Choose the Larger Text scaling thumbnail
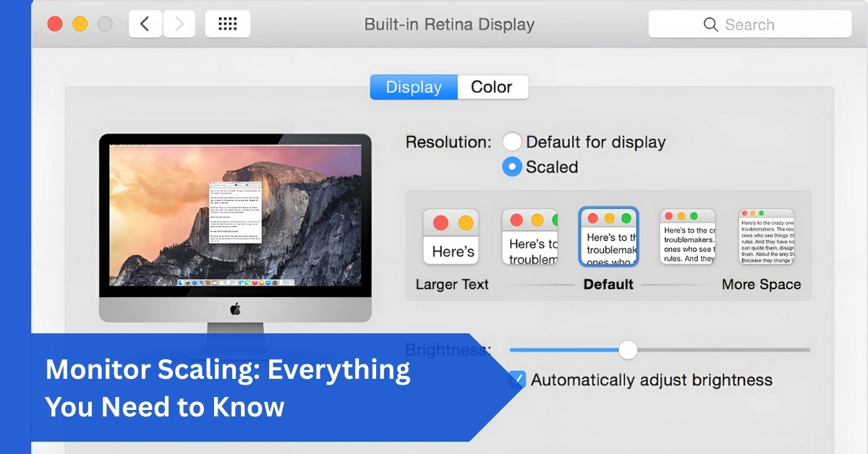This screenshot has height=454, width=868. click(451, 237)
